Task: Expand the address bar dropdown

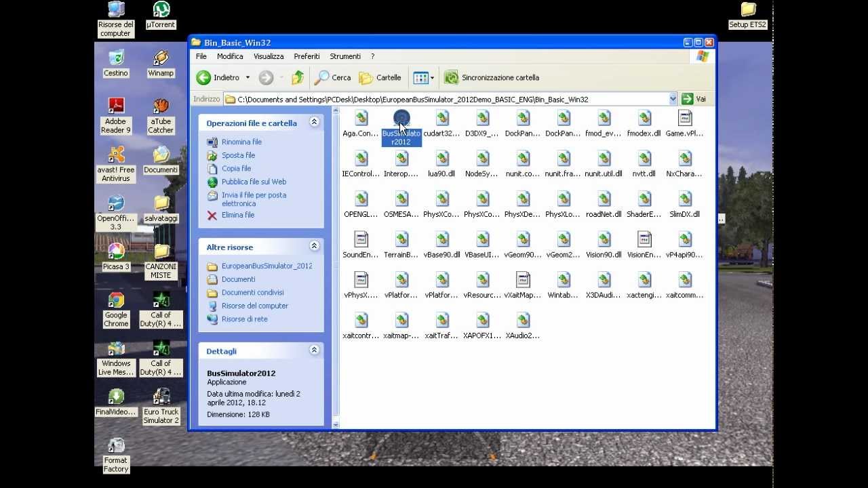Action: [673, 100]
